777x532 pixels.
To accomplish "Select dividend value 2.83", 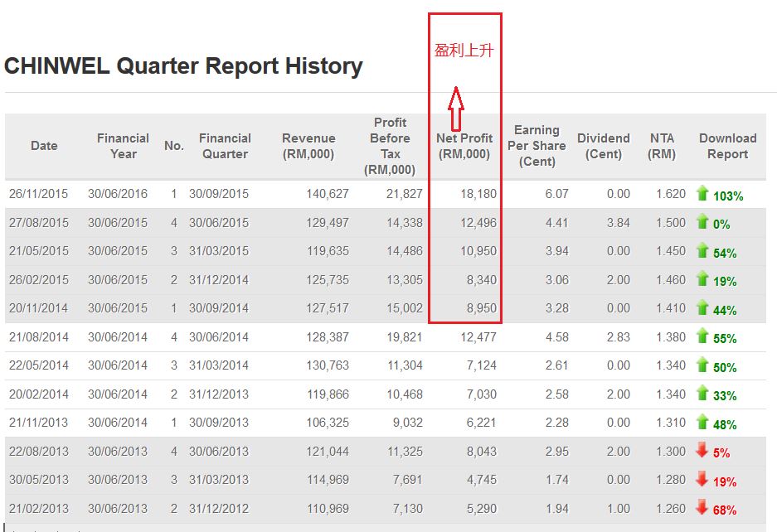I will [x=619, y=336].
